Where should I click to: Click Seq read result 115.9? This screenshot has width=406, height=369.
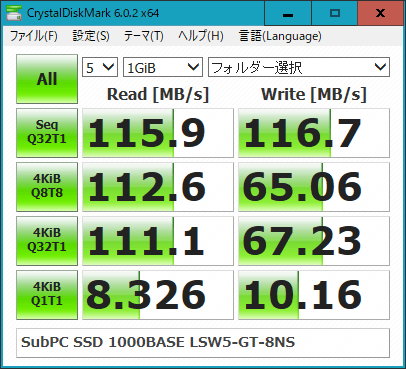pyautogui.click(x=158, y=133)
